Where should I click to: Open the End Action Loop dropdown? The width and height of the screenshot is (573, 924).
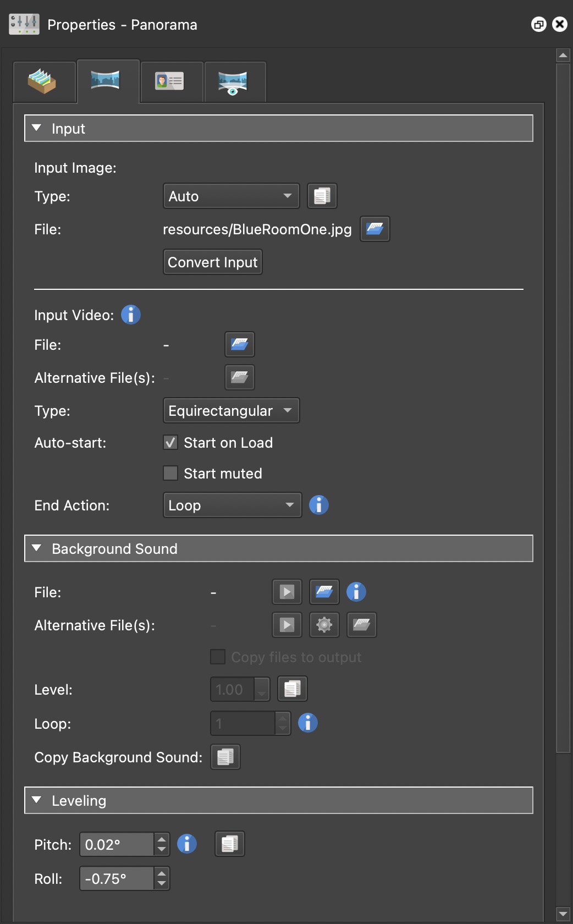(232, 505)
